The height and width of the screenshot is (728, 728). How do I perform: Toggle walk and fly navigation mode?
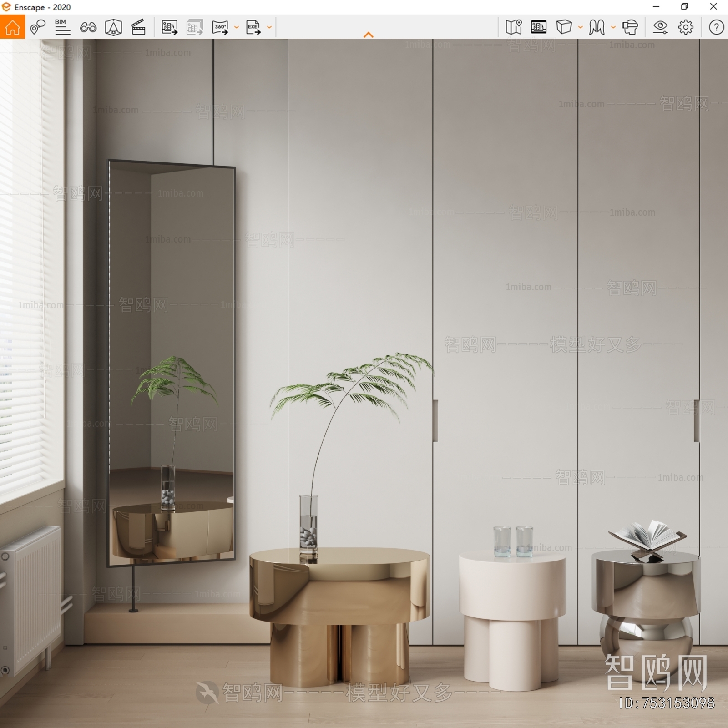597,27
